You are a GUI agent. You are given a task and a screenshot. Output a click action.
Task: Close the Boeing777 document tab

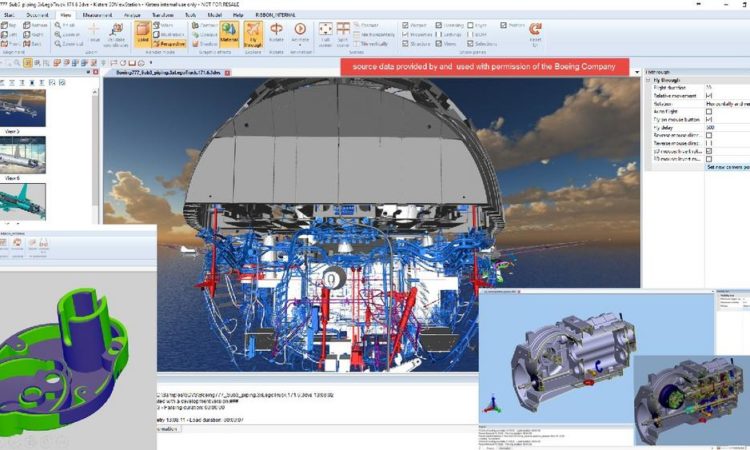(228, 73)
